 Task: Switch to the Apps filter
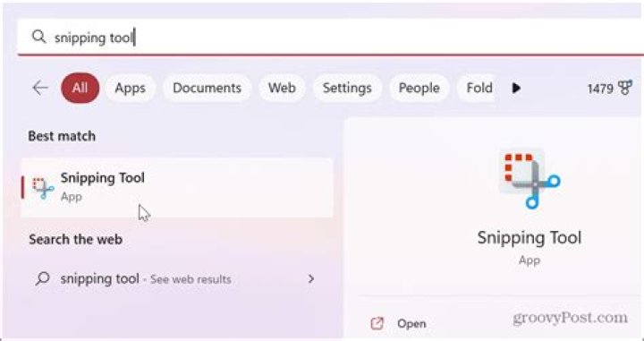tap(131, 88)
